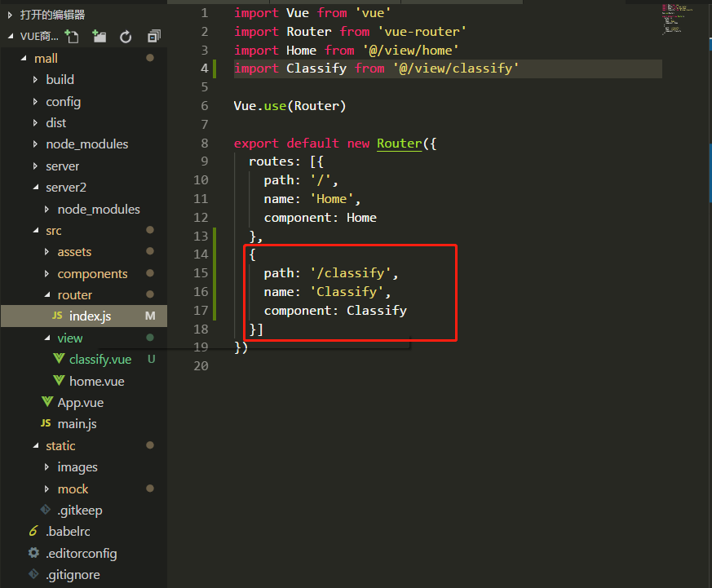Screen dimensions: 712x588
Task: Open the .editorconfig file
Action: tap(82, 553)
